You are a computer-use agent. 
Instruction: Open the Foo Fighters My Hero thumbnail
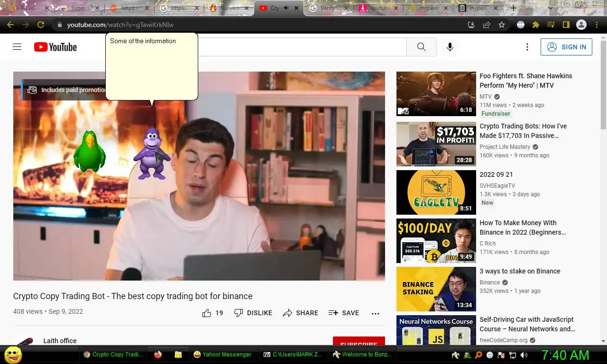point(436,94)
